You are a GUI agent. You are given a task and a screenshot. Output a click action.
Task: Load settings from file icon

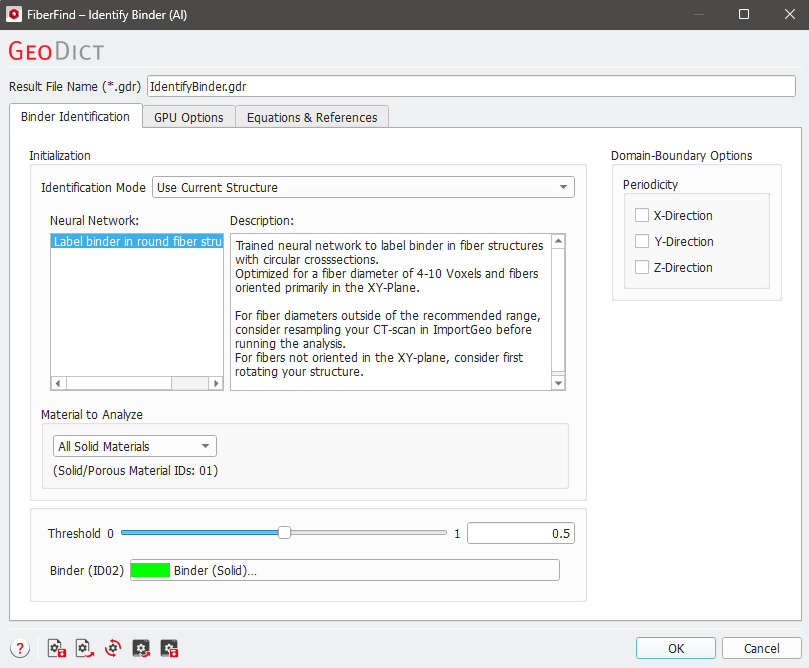point(85,648)
